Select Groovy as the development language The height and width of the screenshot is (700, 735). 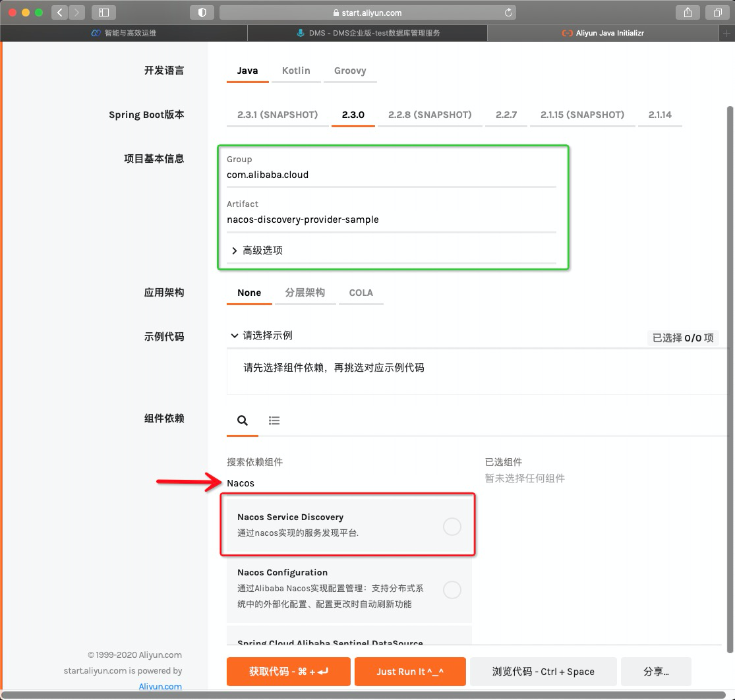coord(350,71)
